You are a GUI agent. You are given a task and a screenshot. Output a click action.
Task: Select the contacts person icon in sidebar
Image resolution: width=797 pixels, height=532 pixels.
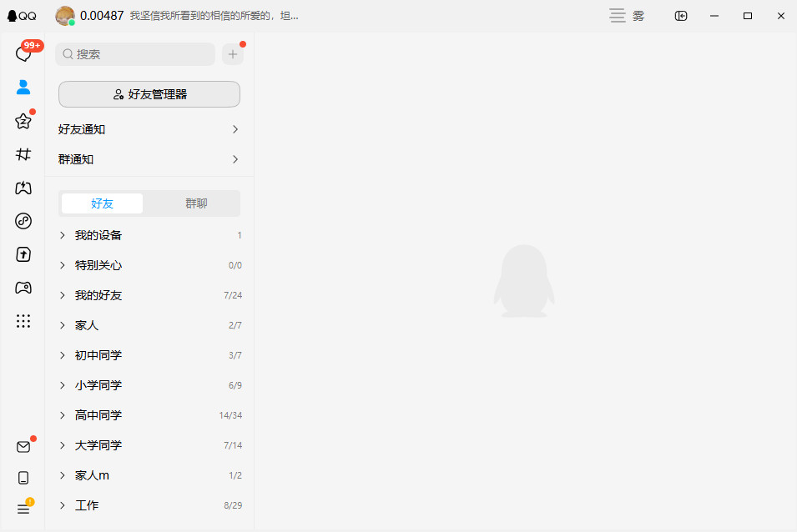[x=23, y=88]
